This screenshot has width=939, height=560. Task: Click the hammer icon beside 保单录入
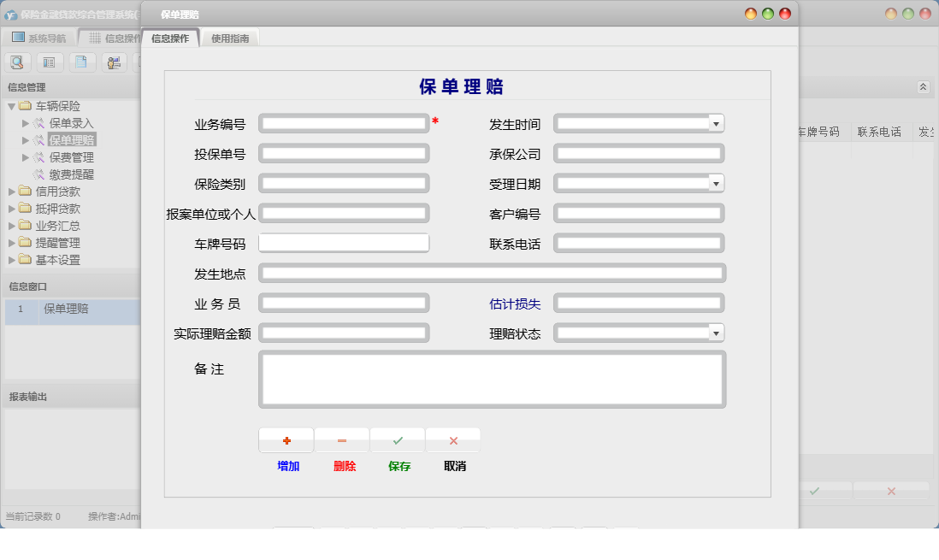click(x=41, y=123)
